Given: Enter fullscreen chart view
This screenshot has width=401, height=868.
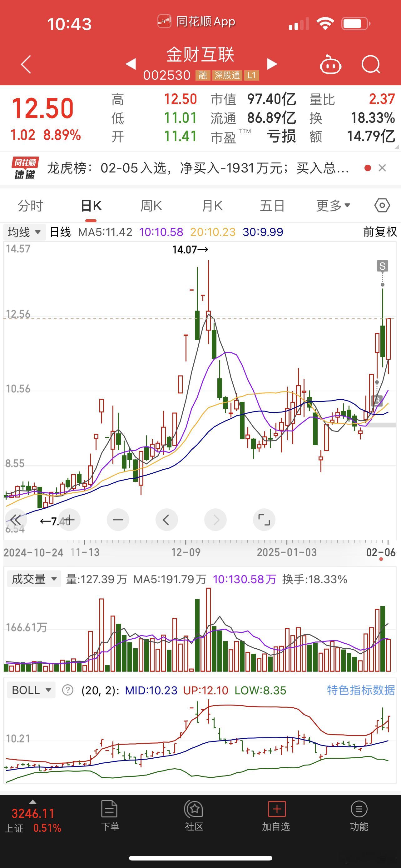Looking at the screenshot, I should point(264,520).
